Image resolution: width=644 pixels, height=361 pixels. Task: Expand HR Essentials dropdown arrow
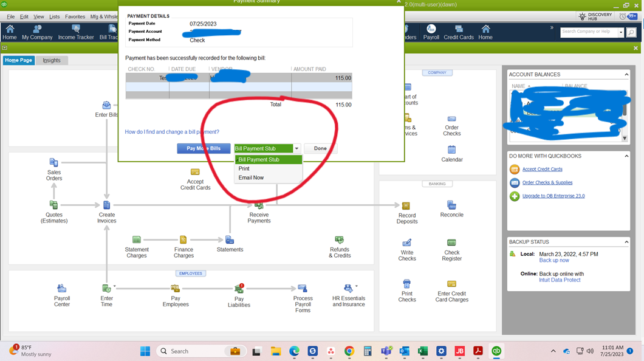[356, 286]
